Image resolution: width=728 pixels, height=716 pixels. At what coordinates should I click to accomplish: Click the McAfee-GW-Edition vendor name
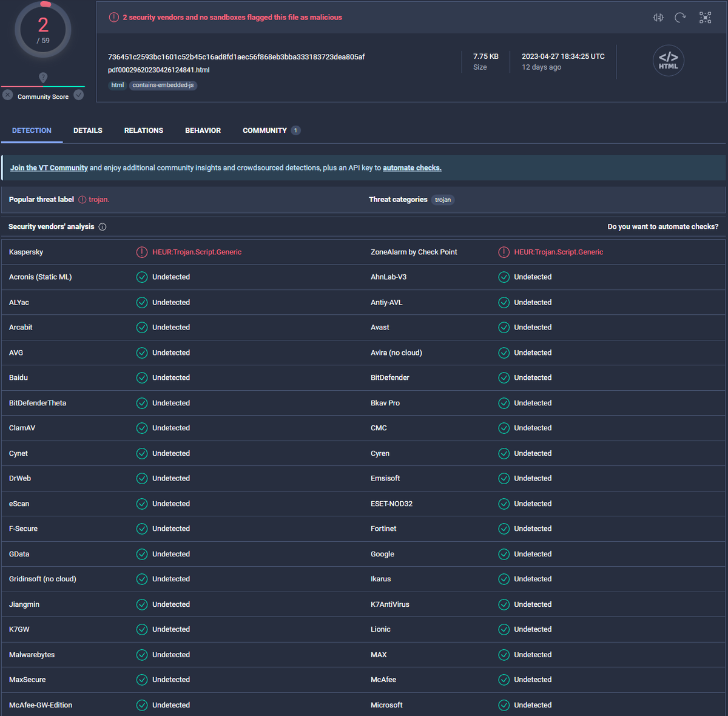(41, 705)
